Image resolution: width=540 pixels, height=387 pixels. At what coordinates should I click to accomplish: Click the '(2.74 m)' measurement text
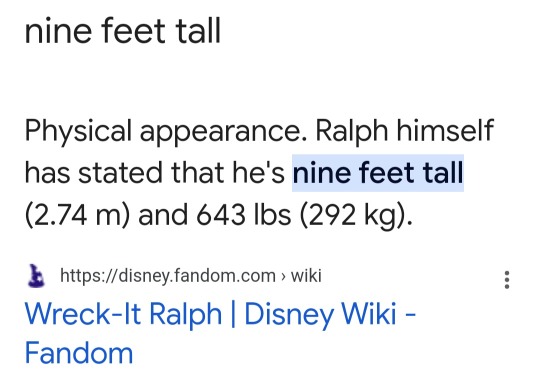tap(77, 215)
